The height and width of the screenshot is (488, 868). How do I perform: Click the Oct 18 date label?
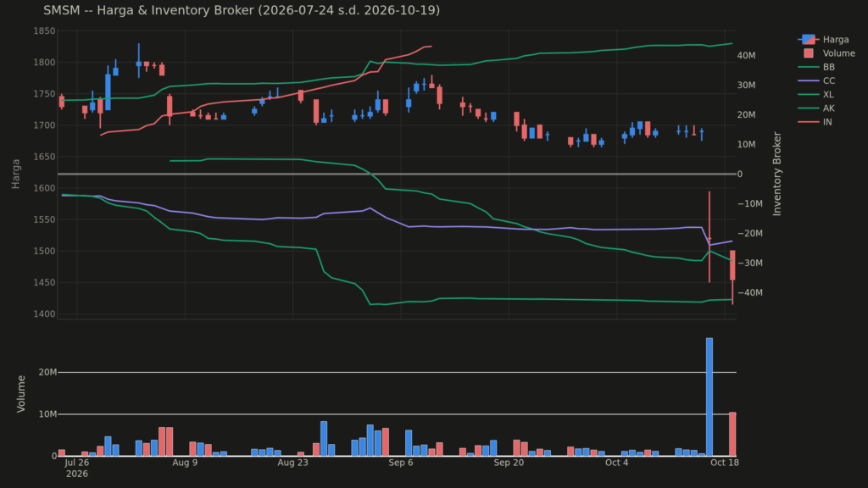click(725, 463)
